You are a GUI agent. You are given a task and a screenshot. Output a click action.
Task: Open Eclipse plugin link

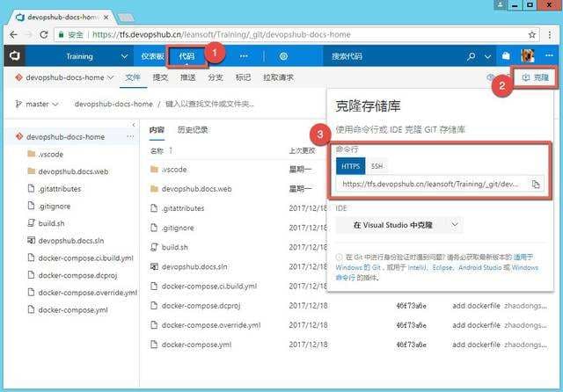pyautogui.click(x=442, y=267)
